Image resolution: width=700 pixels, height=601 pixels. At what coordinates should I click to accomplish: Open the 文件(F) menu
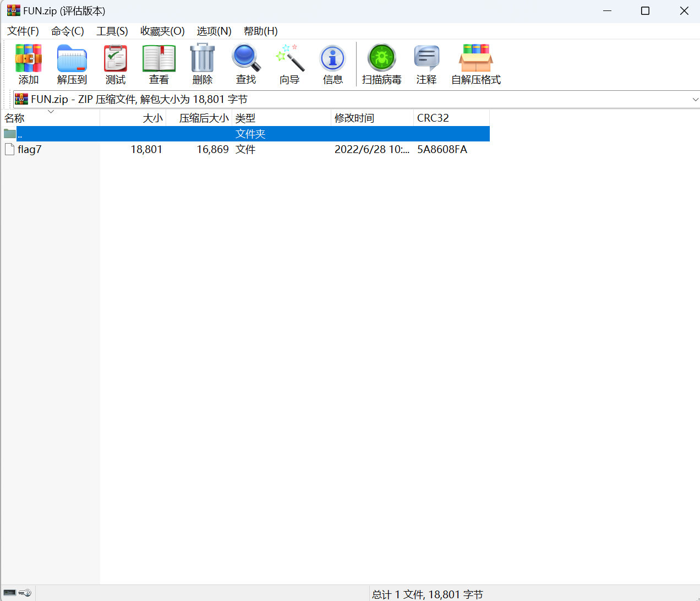[x=23, y=31]
